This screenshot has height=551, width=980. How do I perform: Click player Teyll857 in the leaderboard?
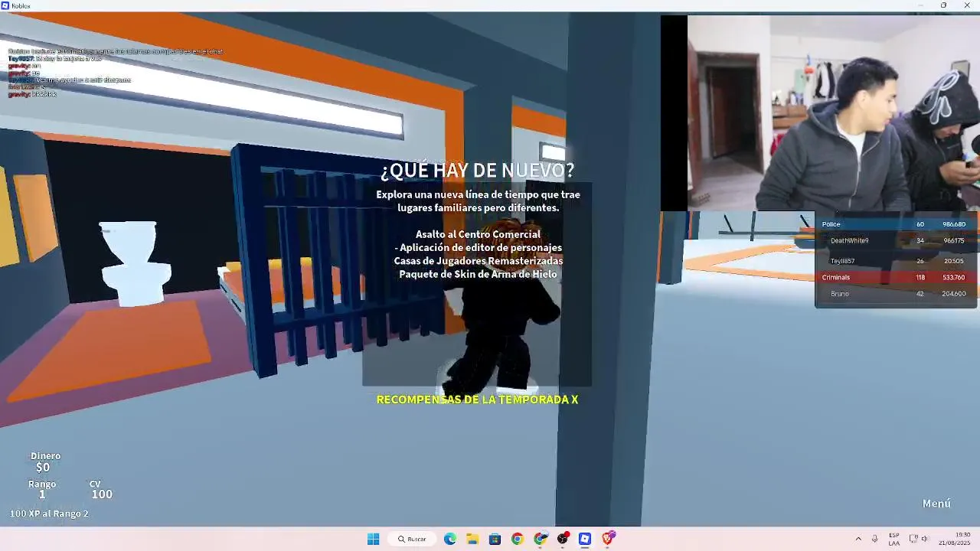point(896,261)
